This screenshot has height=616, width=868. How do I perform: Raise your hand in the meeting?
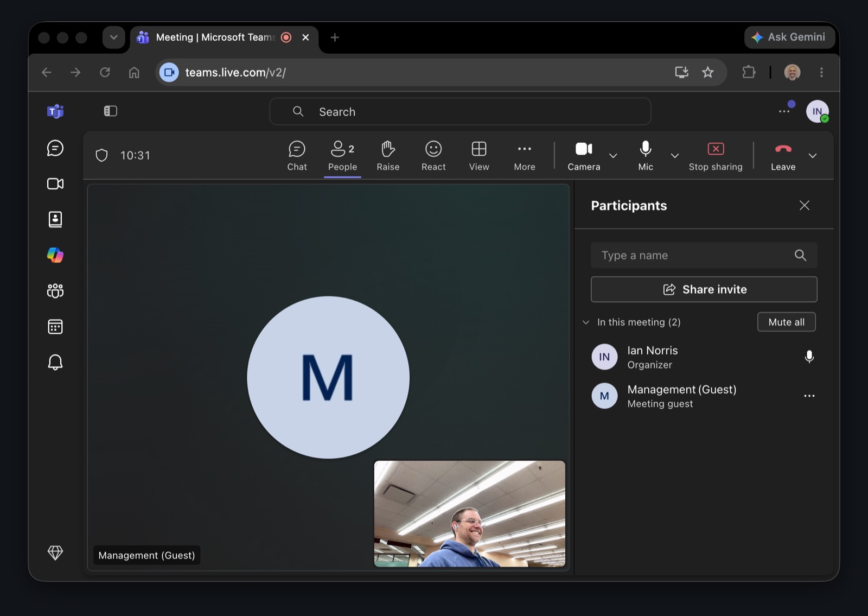click(388, 156)
